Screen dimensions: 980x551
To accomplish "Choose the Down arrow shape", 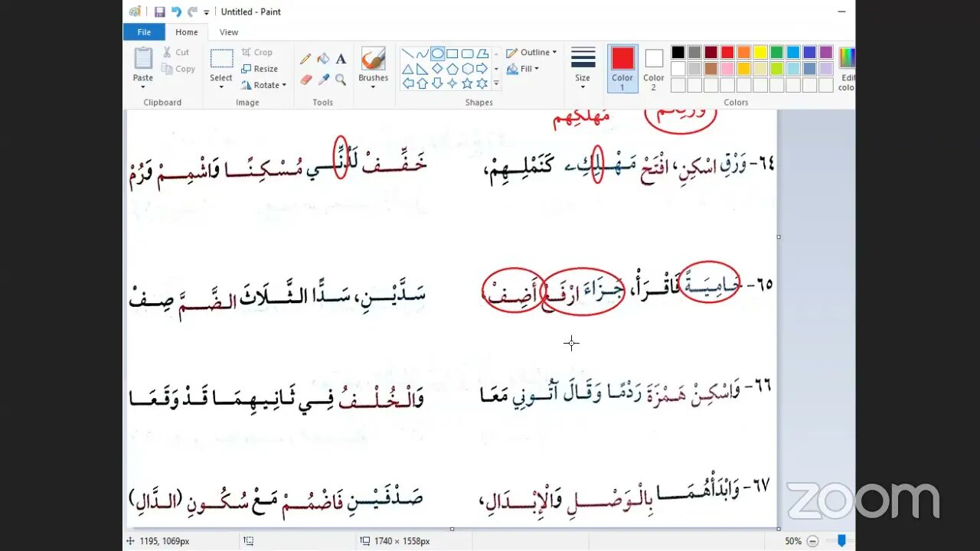I will click(437, 83).
